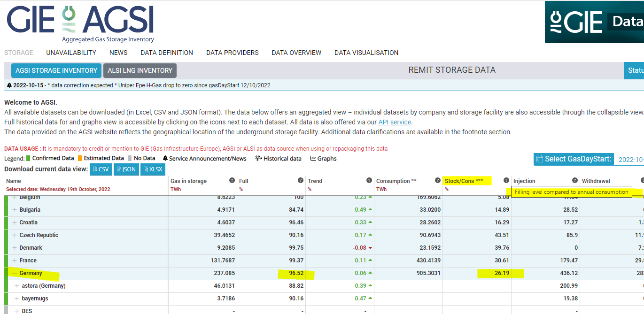Image resolution: width=644 pixels, height=314 pixels.
Task: Expand the France row
Action: coord(15,260)
